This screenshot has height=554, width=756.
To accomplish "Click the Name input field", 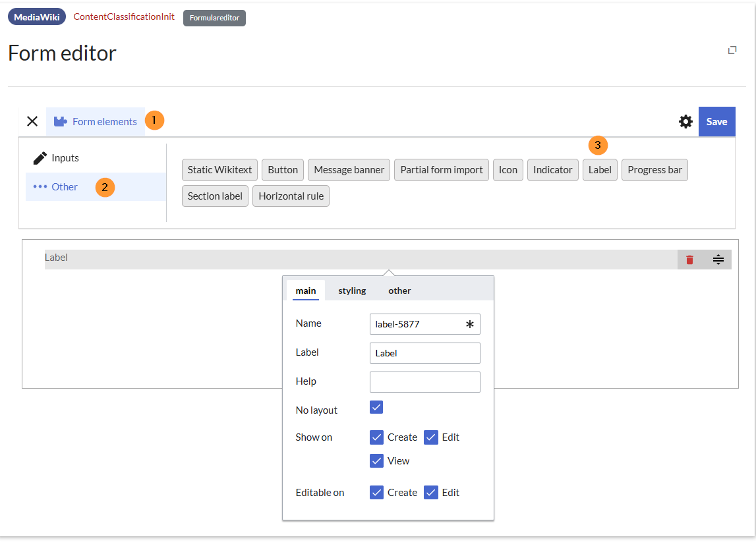I will pyautogui.click(x=418, y=324).
